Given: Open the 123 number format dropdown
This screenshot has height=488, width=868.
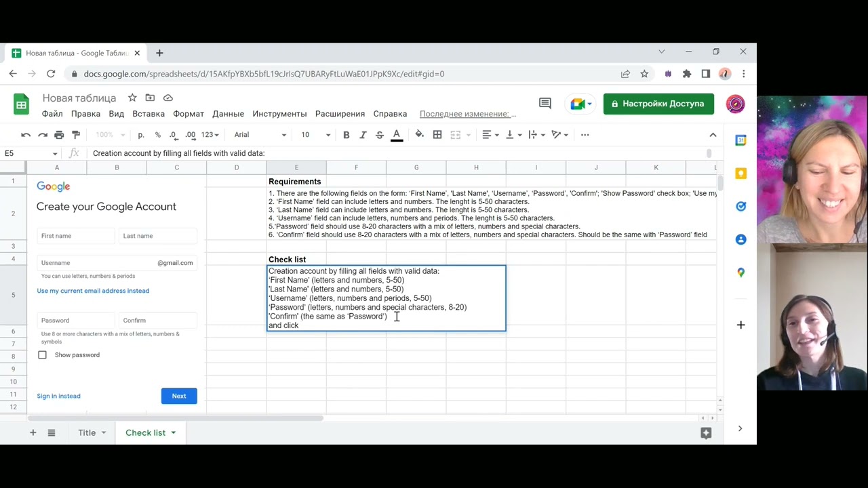Looking at the screenshot, I should pyautogui.click(x=210, y=135).
